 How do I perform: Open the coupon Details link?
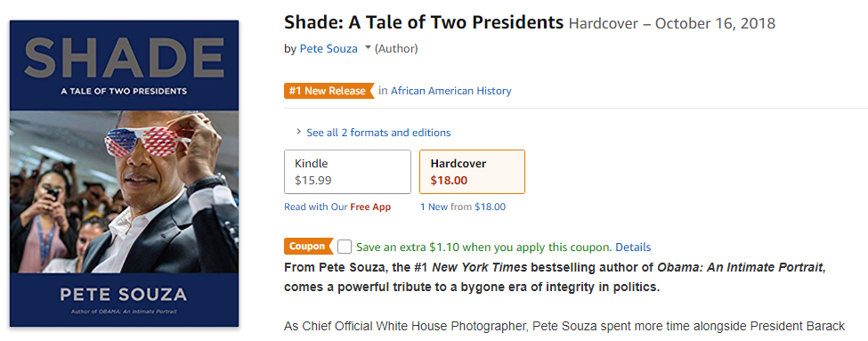point(633,247)
